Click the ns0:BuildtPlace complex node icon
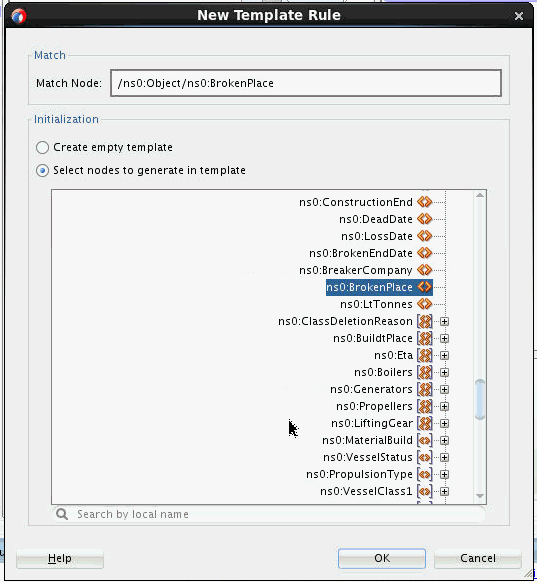Screen dimensions: 537x582 click(425, 339)
